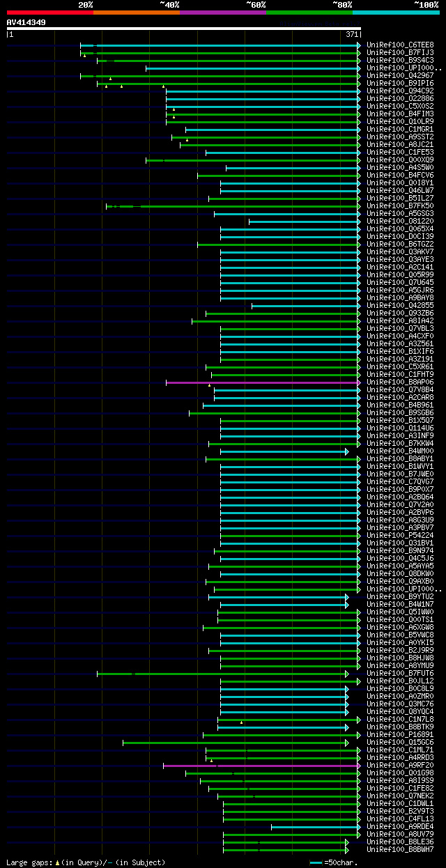Select hit label UniRef100_B6TGZ2
Image resolution: width=446 pixels, height=868 pixels.
pos(400,244)
